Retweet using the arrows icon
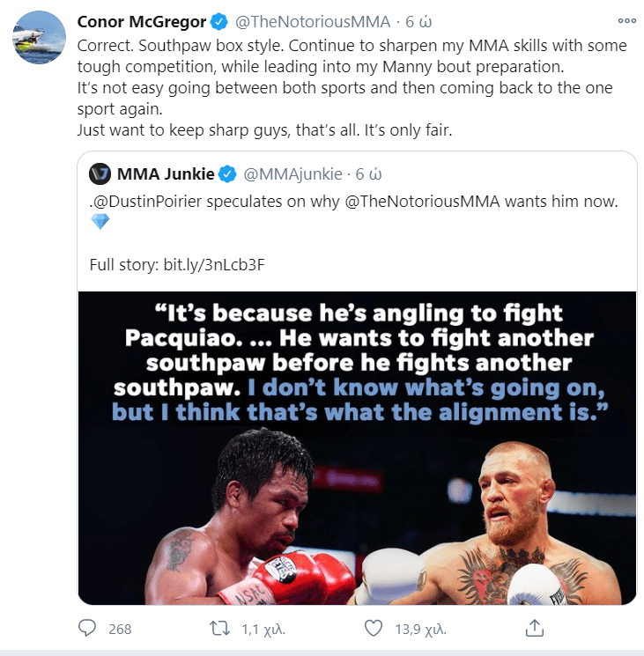644x656 pixels. 219,628
